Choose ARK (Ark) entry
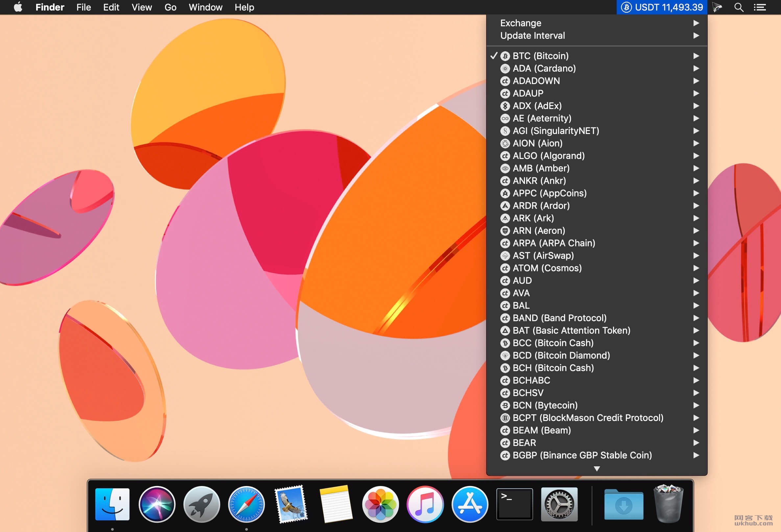This screenshot has height=532, width=781. coord(597,218)
